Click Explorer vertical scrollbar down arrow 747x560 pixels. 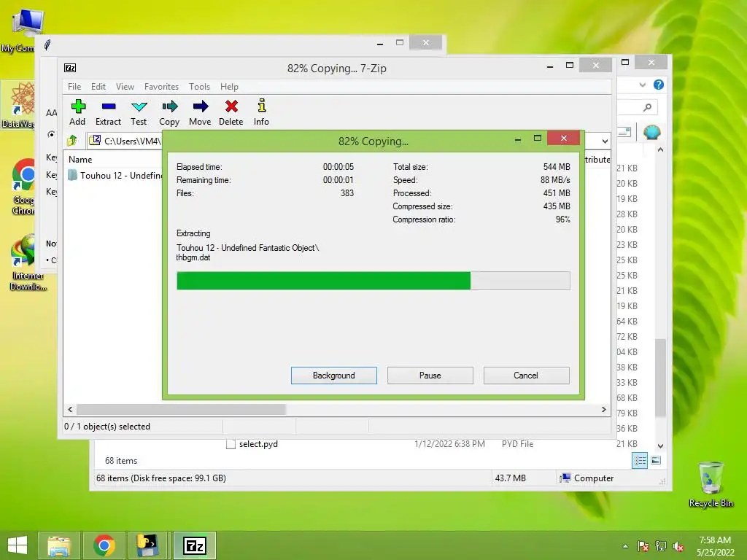tap(661, 446)
